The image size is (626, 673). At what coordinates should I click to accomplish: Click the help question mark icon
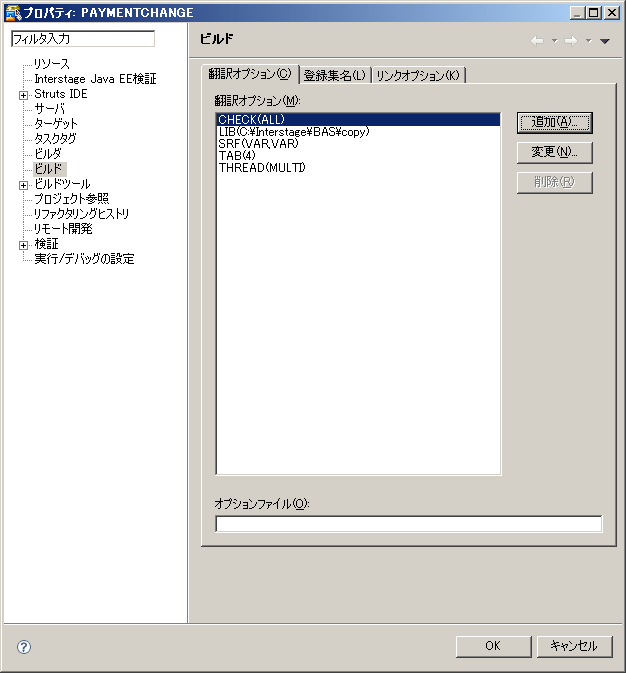24,647
